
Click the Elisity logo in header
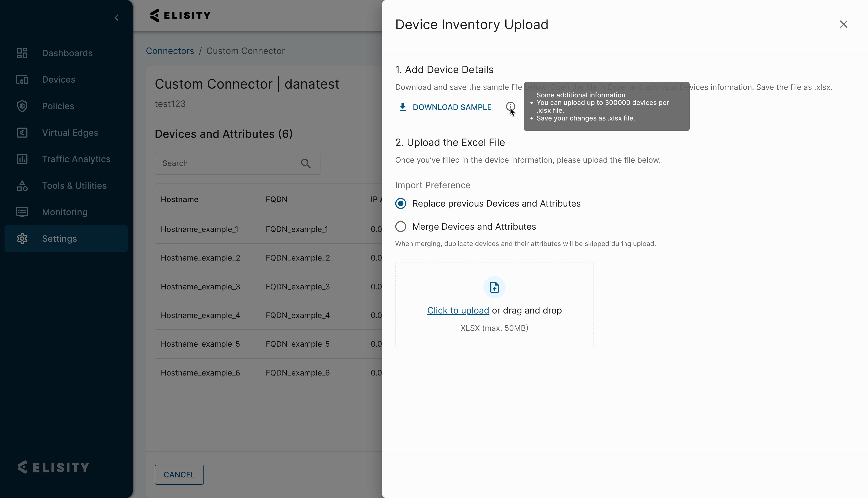click(180, 15)
